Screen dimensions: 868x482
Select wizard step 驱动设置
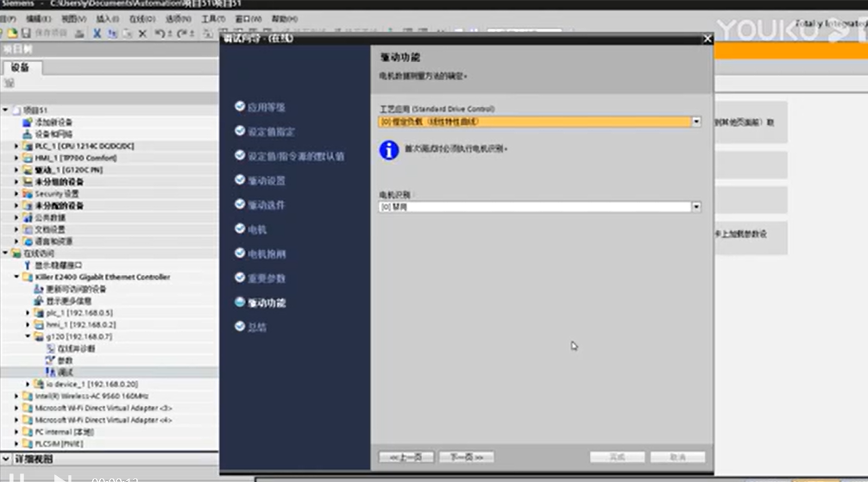point(266,180)
